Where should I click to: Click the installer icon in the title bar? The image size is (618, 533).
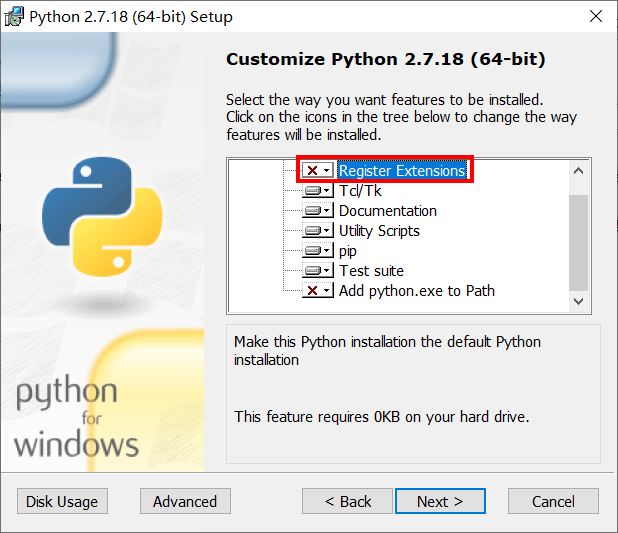tap(14, 17)
